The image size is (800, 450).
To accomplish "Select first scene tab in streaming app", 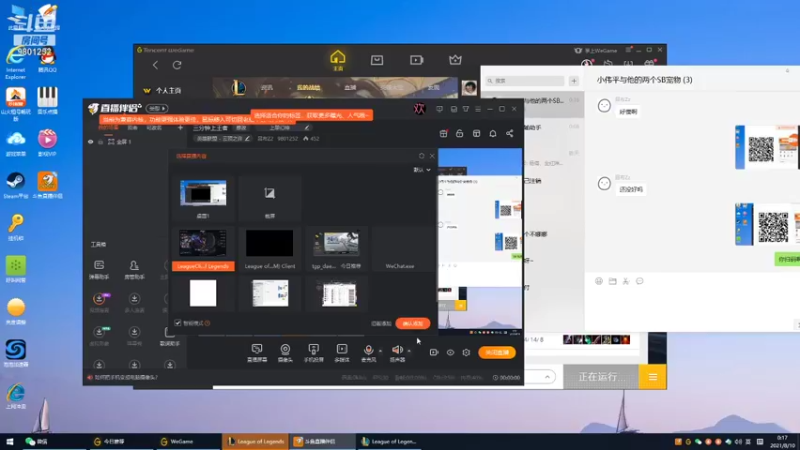I will click(108, 128).
